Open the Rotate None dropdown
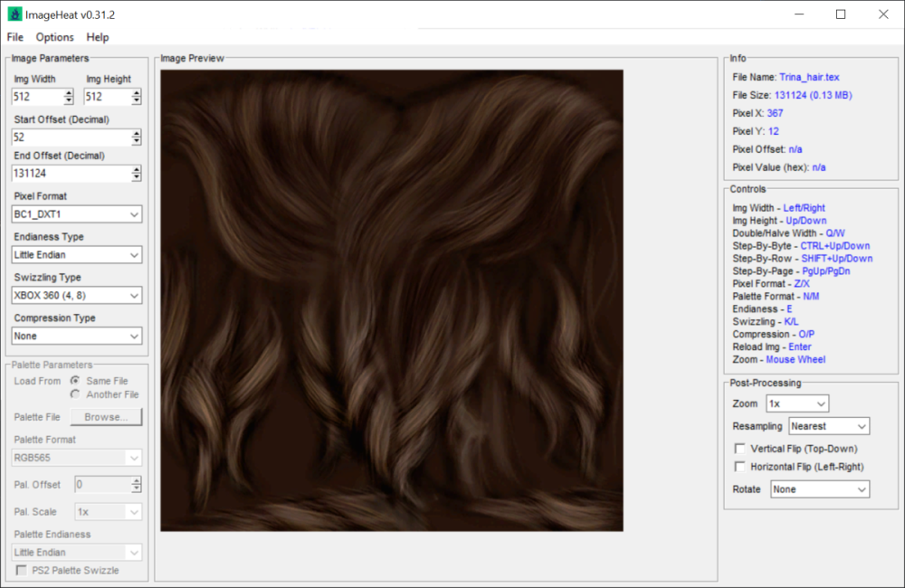This screenshot has height=588, width=905. click(x=820, y=489)
